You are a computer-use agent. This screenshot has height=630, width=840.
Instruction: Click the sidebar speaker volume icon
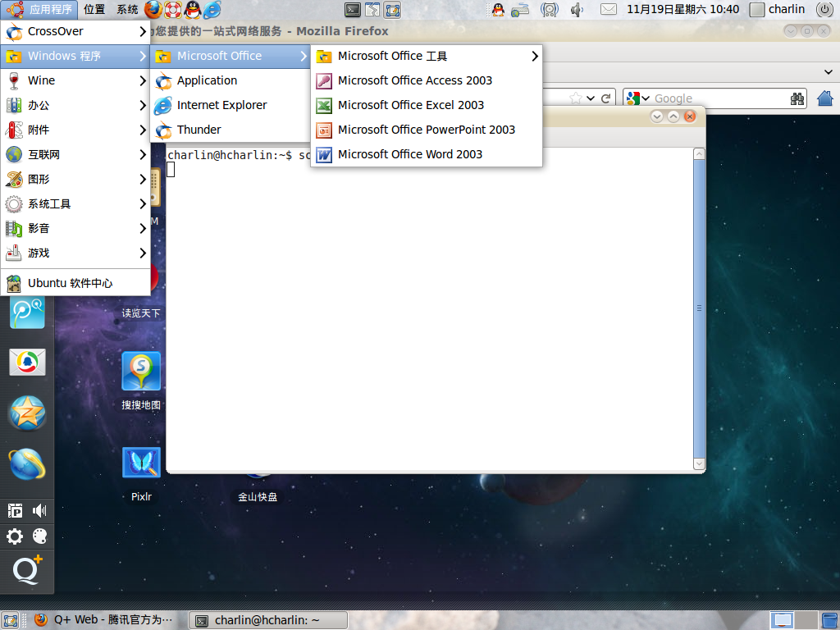tap(39, 510)
